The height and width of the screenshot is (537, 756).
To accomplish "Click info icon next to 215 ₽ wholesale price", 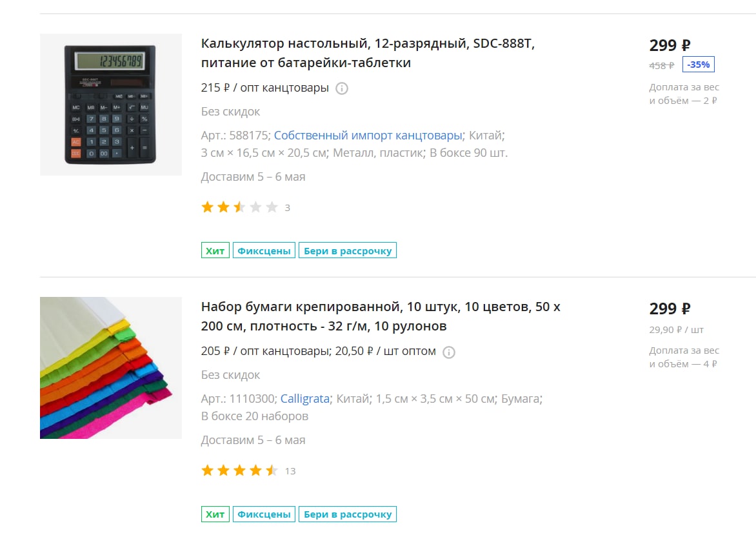I will 342,88.
